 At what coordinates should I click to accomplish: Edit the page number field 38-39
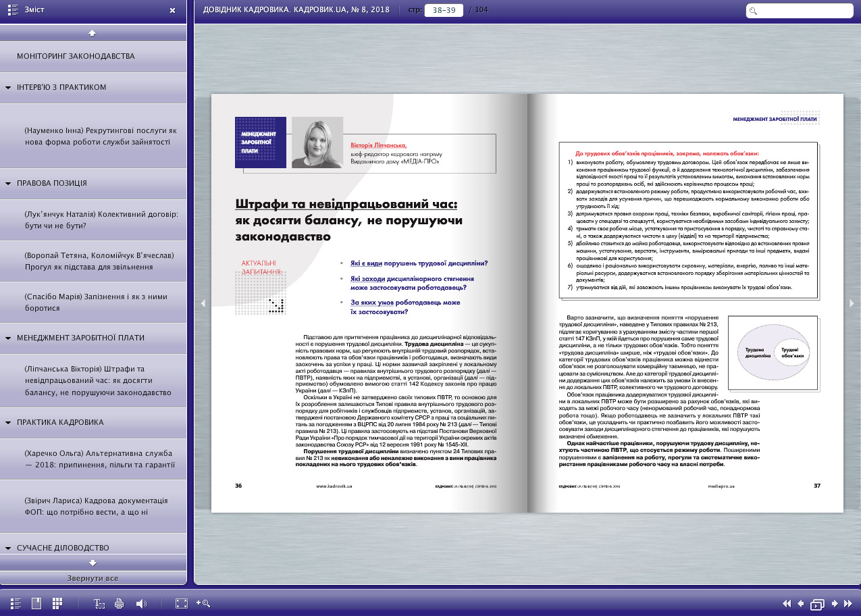point(444,10)
